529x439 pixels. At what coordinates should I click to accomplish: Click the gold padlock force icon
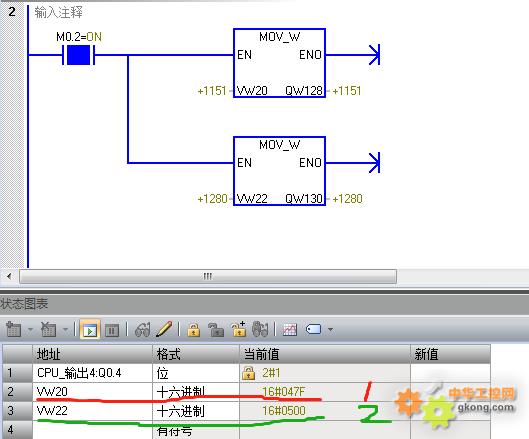[193, 330]
